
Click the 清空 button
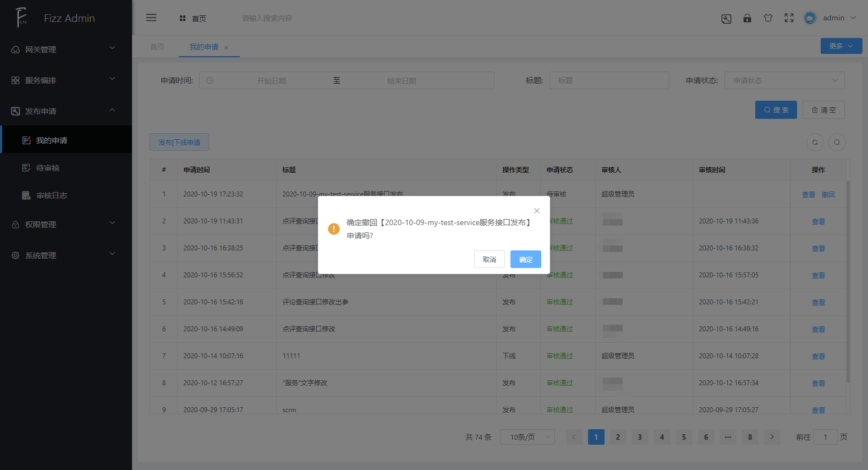click(x=823, y=110)
